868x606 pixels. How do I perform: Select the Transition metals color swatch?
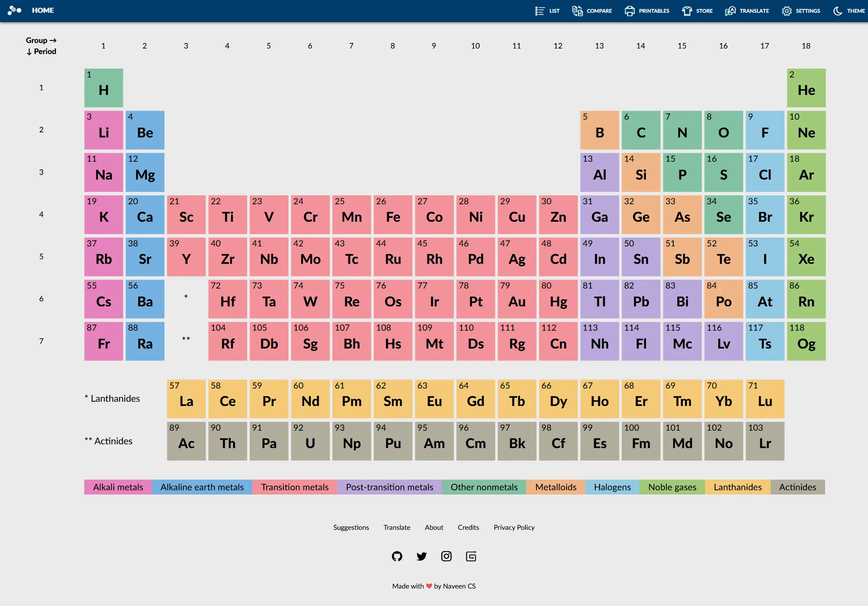tap(295, 487)
